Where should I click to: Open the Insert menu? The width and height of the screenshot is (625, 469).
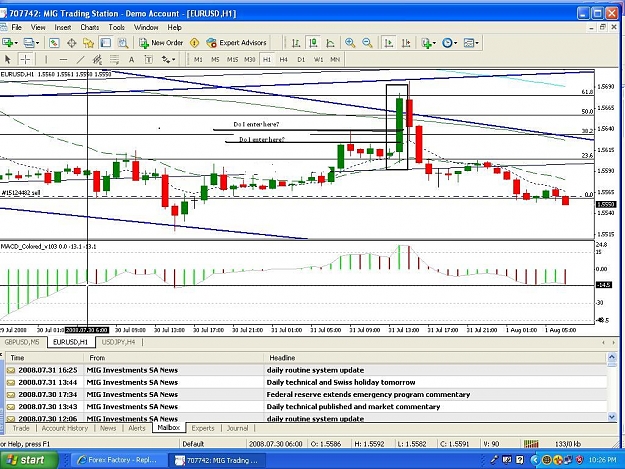click(x=63, y=27)
